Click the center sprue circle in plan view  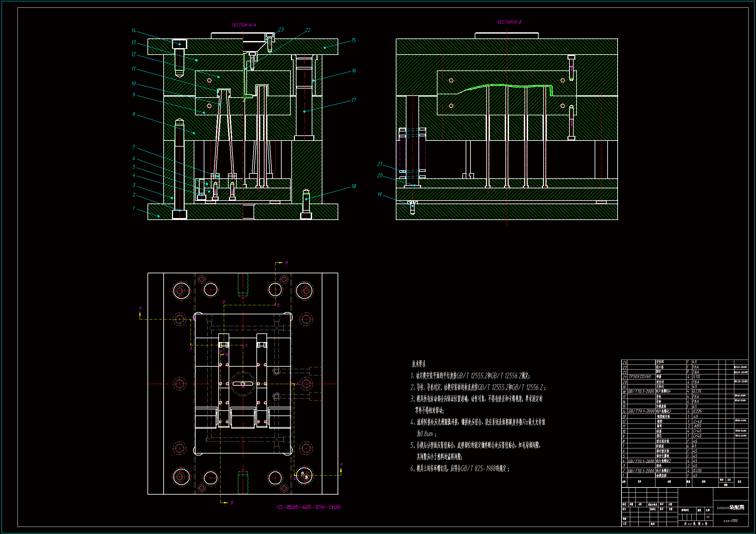point(243,384)
